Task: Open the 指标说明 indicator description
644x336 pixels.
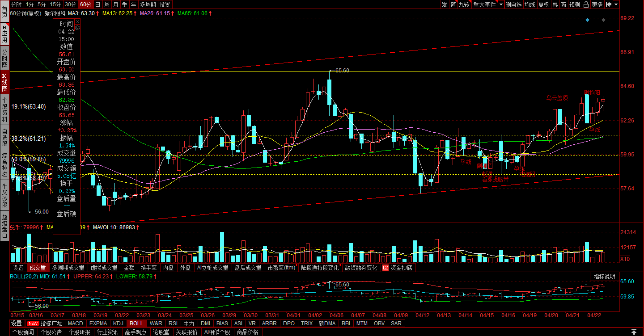Action: (x=605, y=277)
